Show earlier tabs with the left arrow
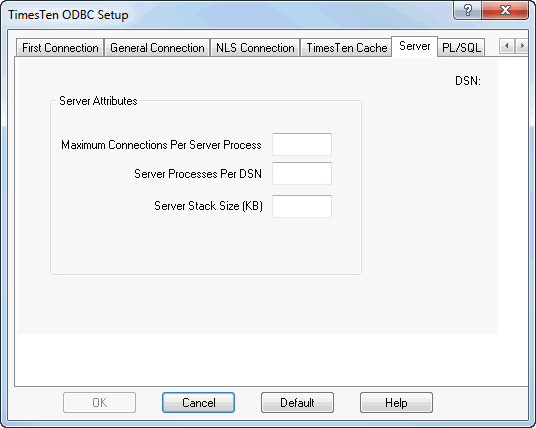This screenshot has height=428, width=536. pyautogui.click(x=507, y=46)
